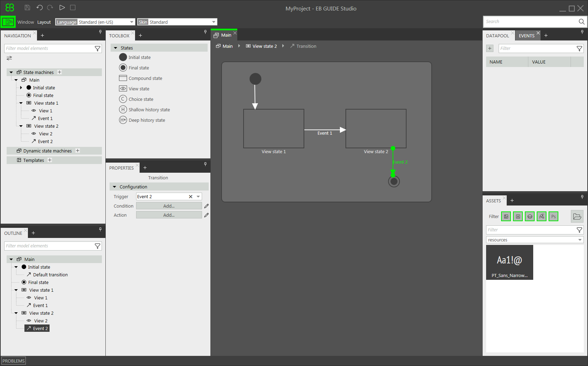Open the Window menu
The width and height of the screenshot is (588, 366).
(x=25, y=22)
